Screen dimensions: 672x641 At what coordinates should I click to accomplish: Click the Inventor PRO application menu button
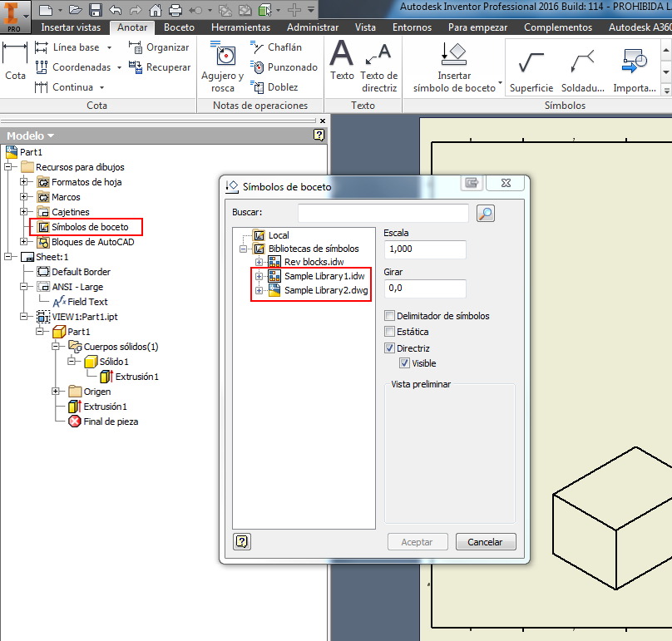pos(15,17)
